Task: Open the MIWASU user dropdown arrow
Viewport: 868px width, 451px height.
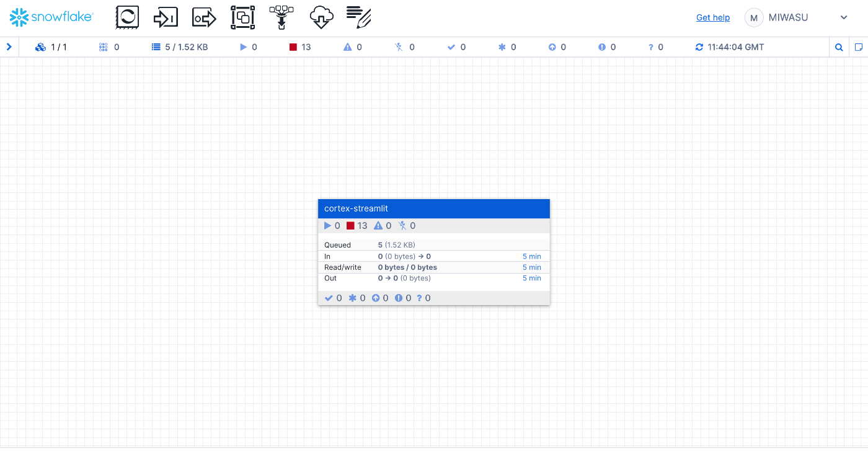Action: [844, 17]
